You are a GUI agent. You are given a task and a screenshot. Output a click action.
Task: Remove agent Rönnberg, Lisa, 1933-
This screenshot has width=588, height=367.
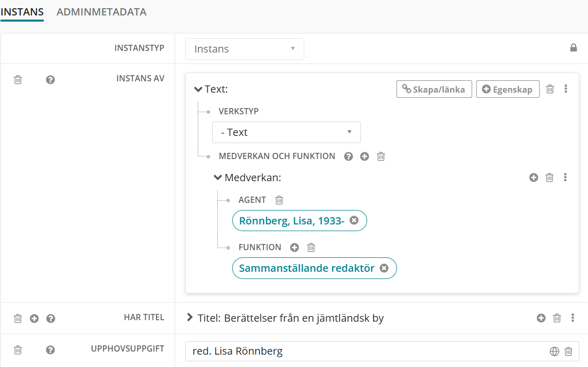coord(354,220)
